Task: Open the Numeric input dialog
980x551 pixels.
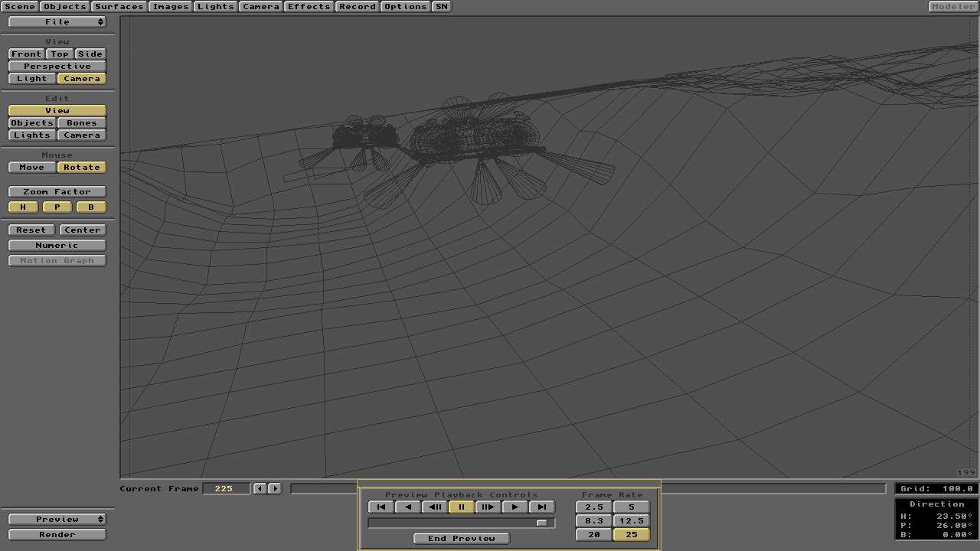Action: coord(57,245)
